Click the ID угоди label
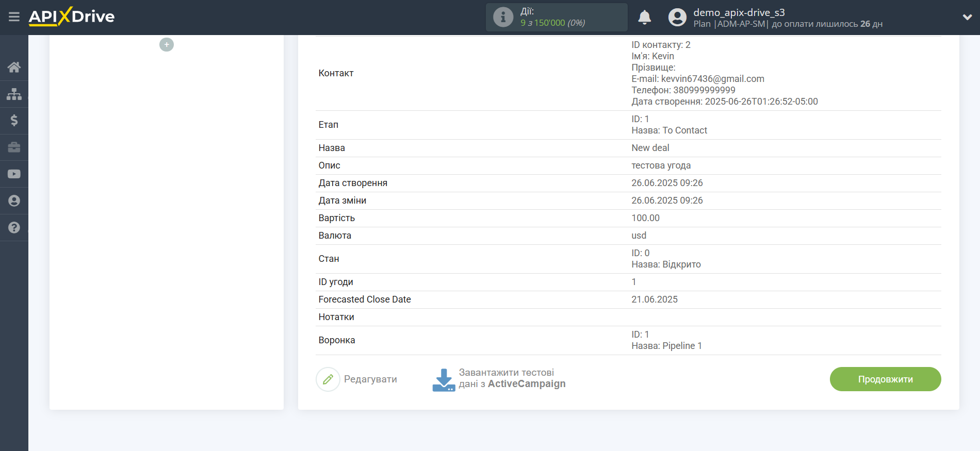The image size is (980, 451). 336,282
